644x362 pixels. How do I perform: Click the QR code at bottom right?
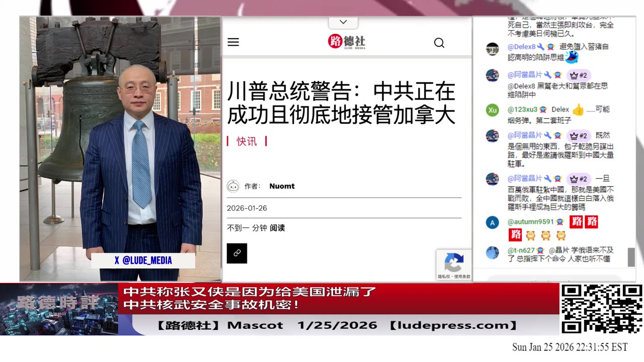tap(602, 309)
